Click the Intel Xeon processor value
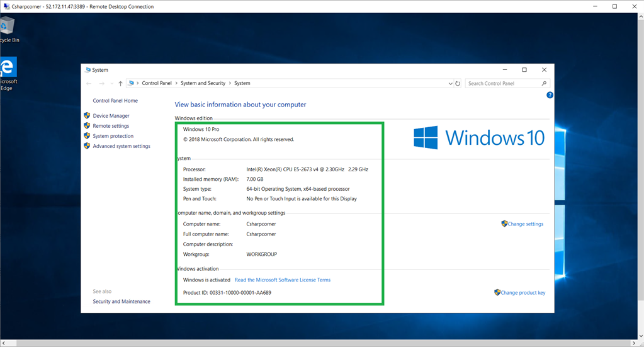The width and height of the screenshot is (644, 347). tap(307, 169)
